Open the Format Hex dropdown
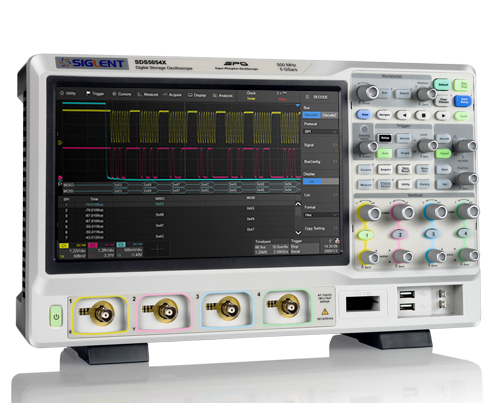494x403 pixels. pos(320,215)
